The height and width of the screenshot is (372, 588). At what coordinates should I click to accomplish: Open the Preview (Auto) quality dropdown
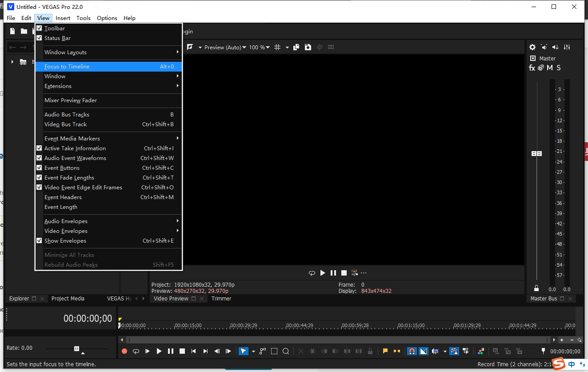pos(225,47)
